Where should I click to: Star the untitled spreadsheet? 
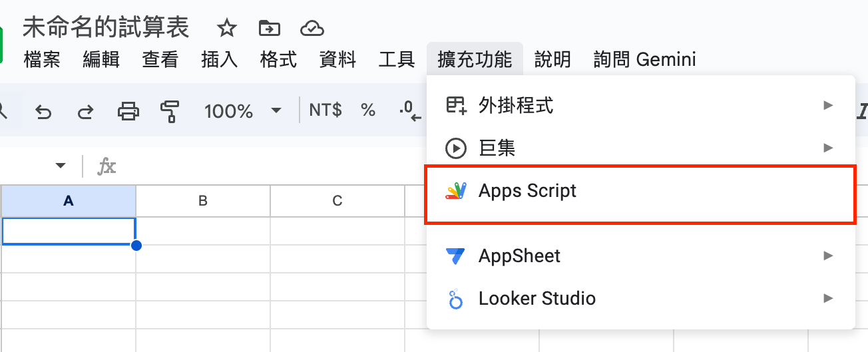[227, 28]
